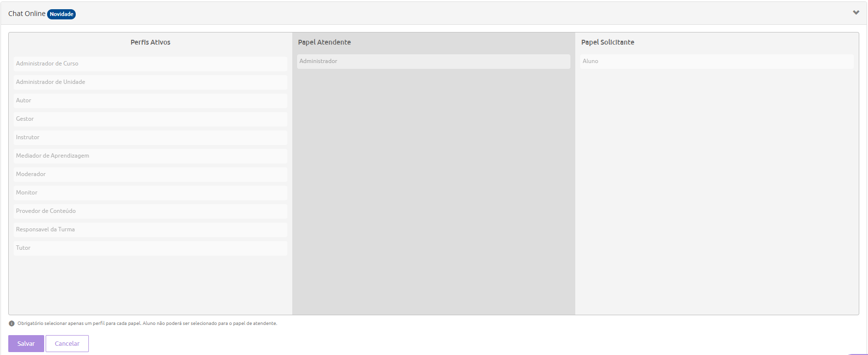Viewport: 868px width, 355px height.
Task: Select the Tutor profile
Action: click(x=150, y=248)
